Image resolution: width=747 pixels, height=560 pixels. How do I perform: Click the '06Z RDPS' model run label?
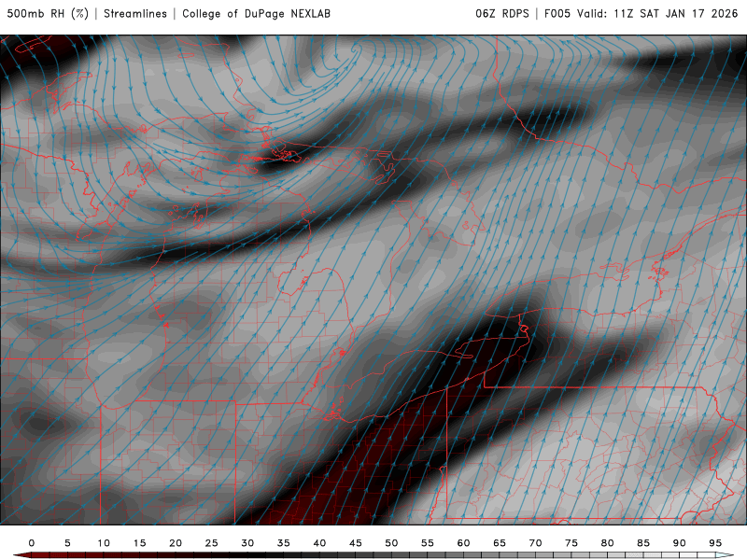pyautogui.click(x=502, y=13)
